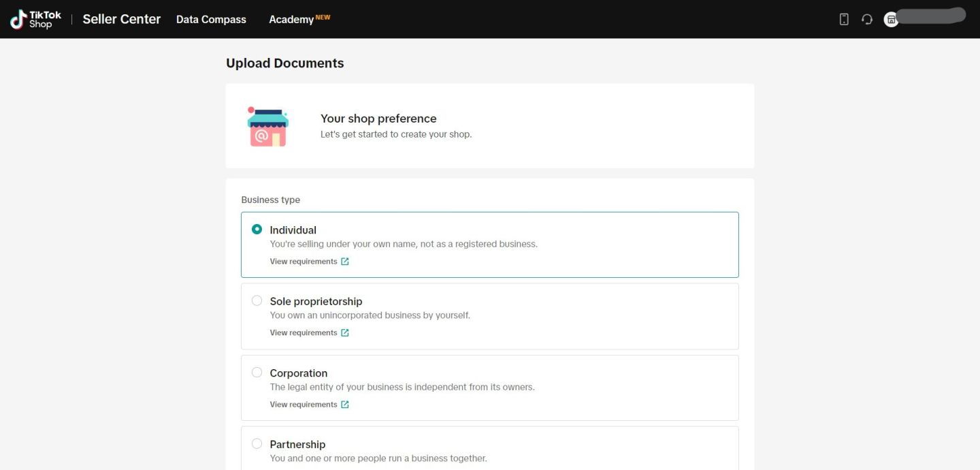This screenshot has width=980, height=470.
Task: Open the Data Compass menu
Action: [x=211, y=19]
